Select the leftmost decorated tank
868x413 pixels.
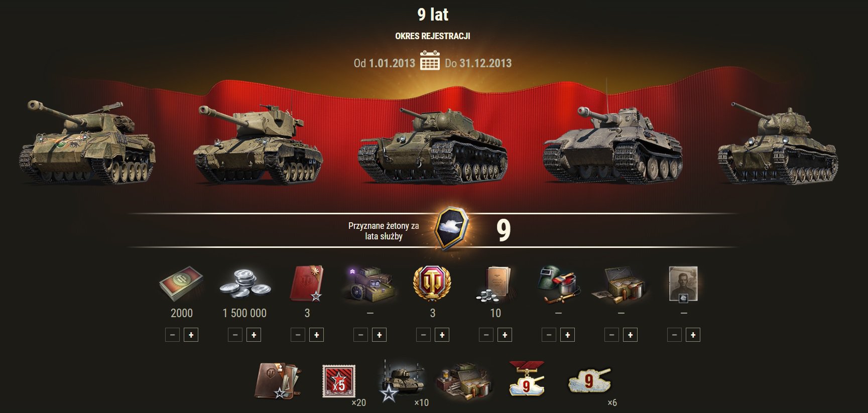[x=87, y=143]
